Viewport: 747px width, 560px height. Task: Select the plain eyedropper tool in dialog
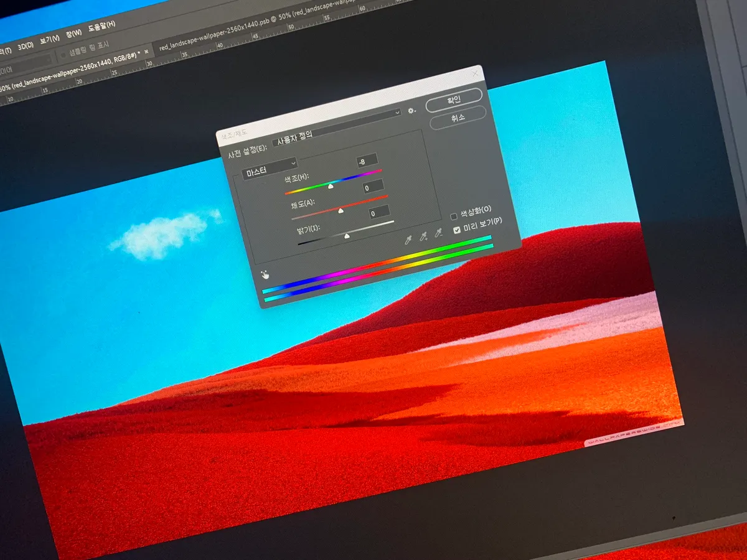408,240
